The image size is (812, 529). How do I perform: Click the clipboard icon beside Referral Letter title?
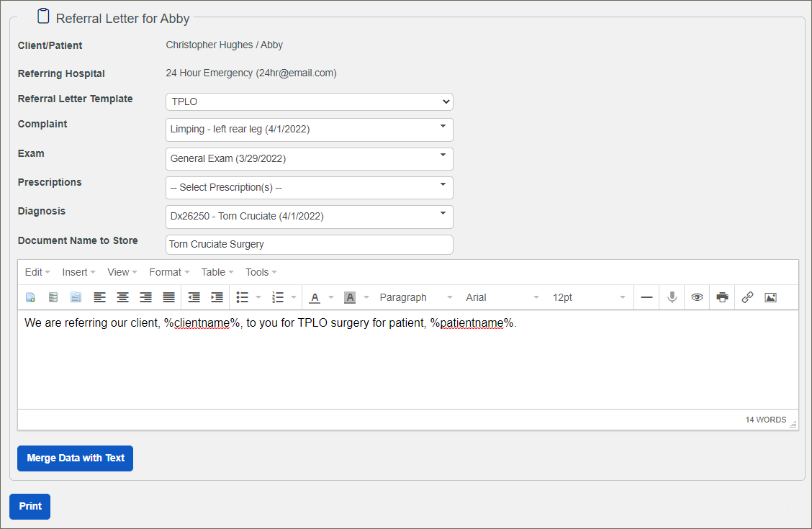point(43,16)
